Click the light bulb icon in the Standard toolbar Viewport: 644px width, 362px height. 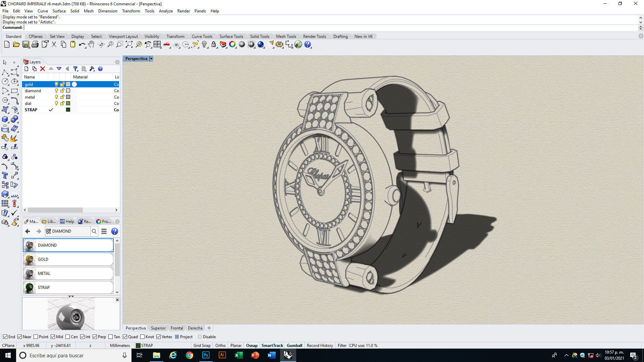point(204,44)
